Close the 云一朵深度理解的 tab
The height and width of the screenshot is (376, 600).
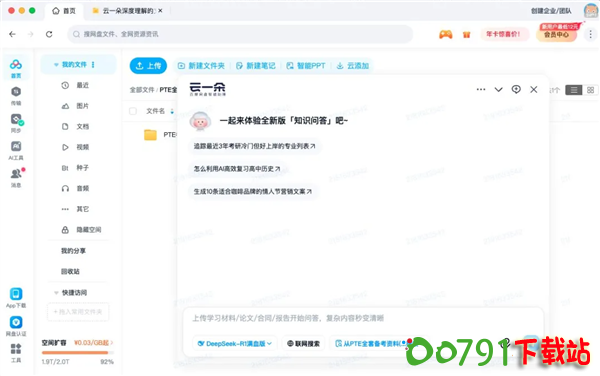(x=160, y=11)
